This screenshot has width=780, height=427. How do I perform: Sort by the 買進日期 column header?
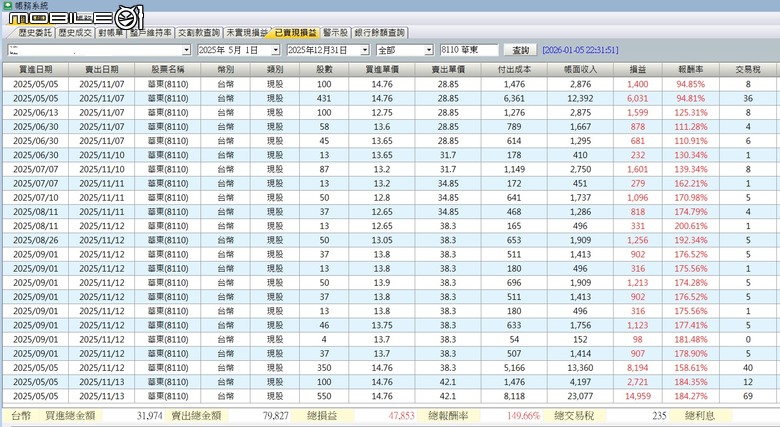pos(35,70)
